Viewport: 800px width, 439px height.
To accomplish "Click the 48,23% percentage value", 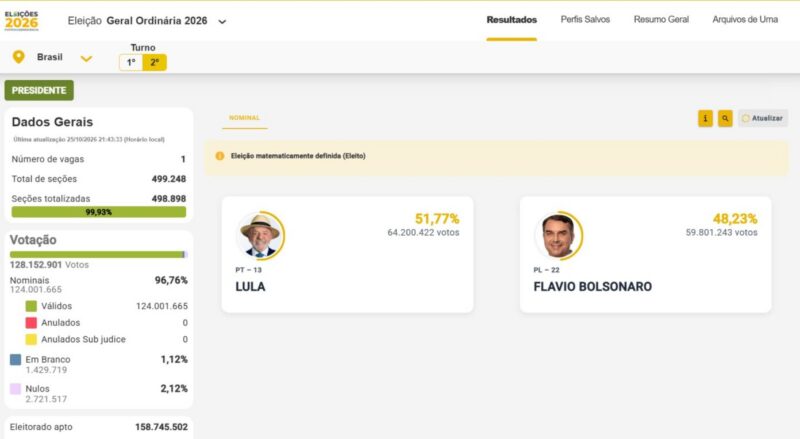I will [x=735, y=219].
